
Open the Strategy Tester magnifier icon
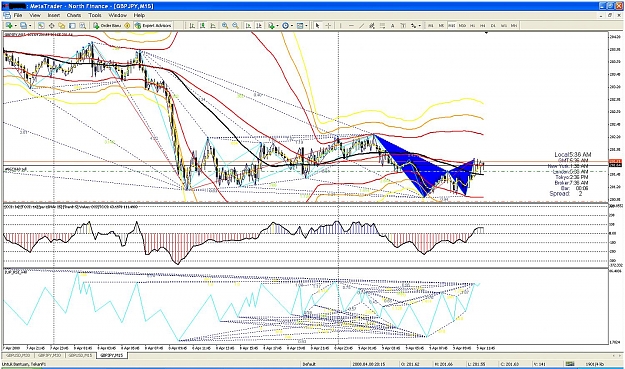pos(83,26)
